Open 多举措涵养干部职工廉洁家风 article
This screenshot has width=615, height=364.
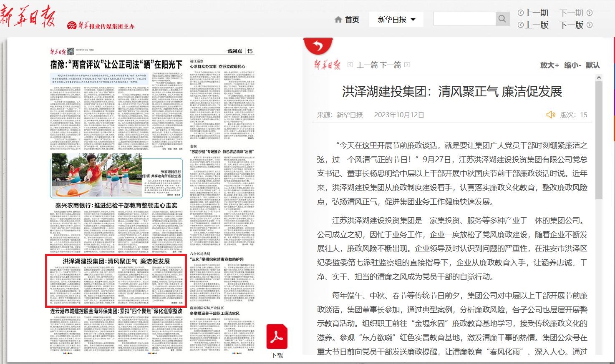tap(215, 313)
